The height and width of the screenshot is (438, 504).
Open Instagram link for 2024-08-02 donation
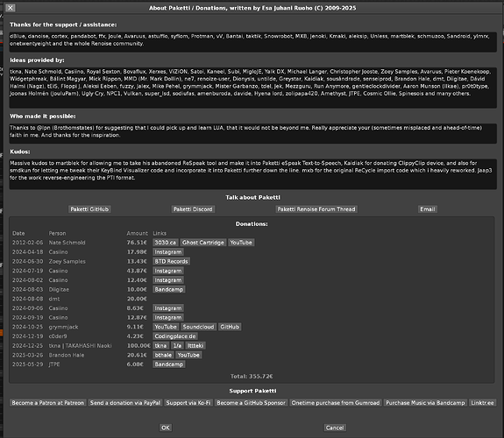[168, 280]
